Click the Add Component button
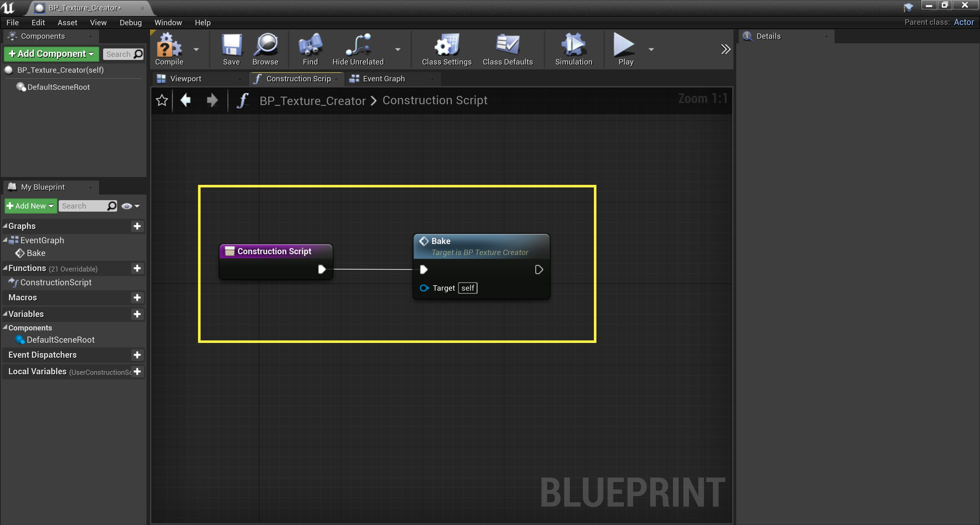The height and width of the screenshot is (525, 980). click(x=51, y=54)
